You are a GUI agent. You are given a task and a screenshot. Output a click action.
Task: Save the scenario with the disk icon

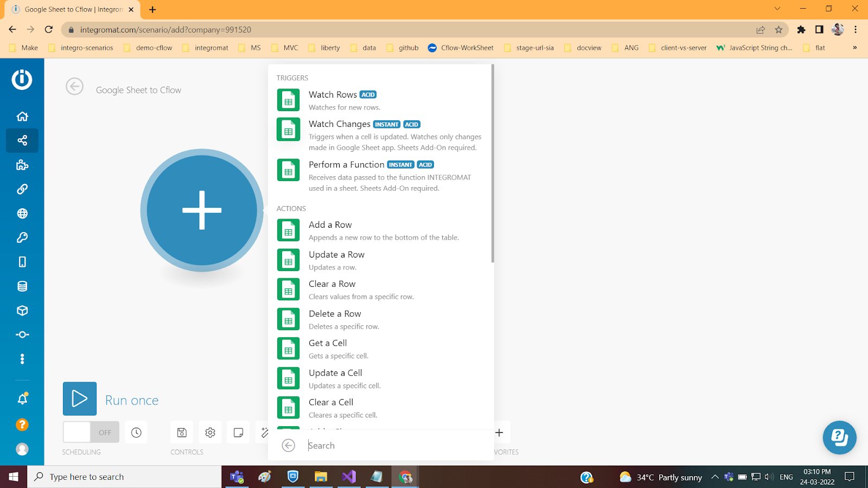pyautogui.click(x=182, y=432)
